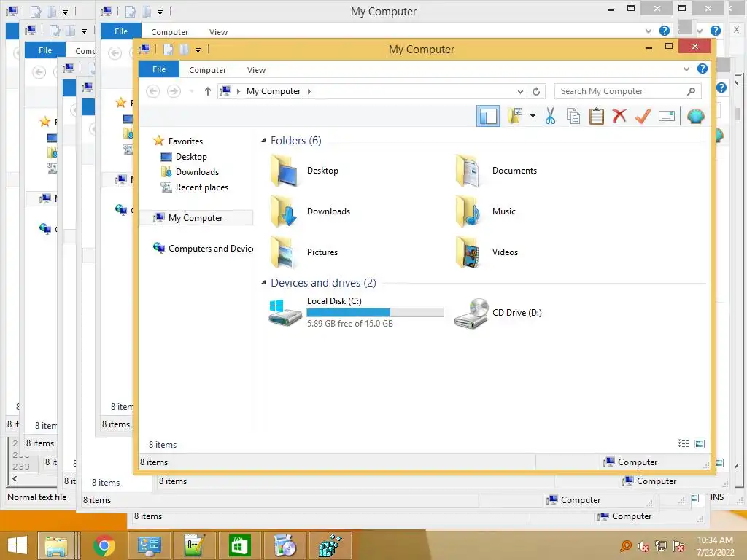This screenshot has width=747, height=560.
Task: Click Properties icon in front window quick access toolbar
Action: coord(169,49)
